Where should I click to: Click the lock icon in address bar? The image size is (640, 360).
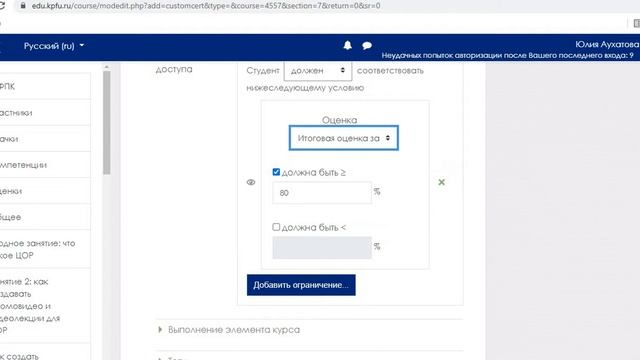[x=23, y=6]
